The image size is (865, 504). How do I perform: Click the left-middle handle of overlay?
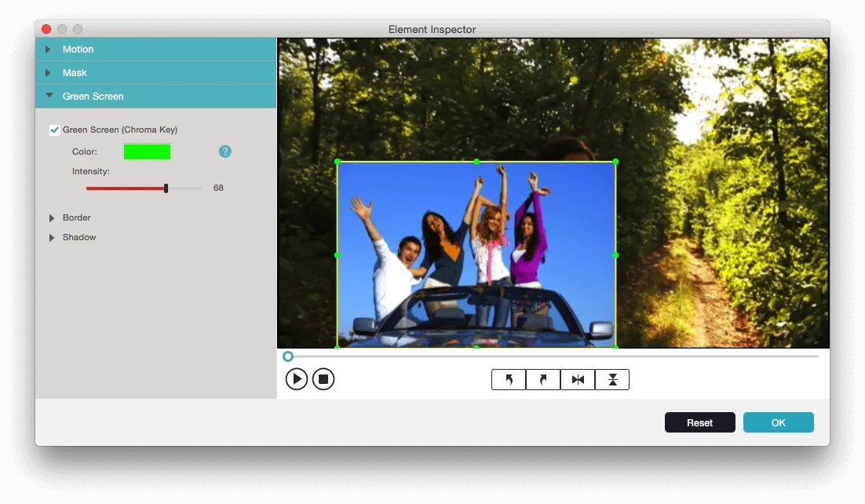(x=338, y=255)
